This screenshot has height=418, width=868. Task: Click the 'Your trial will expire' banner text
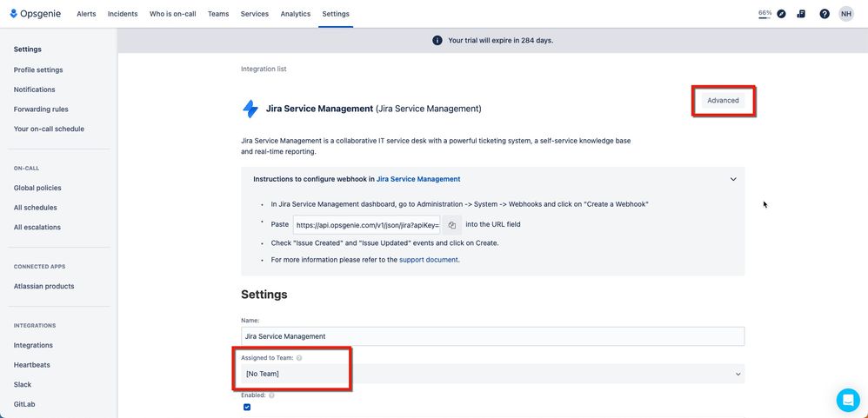pos(500,40)
